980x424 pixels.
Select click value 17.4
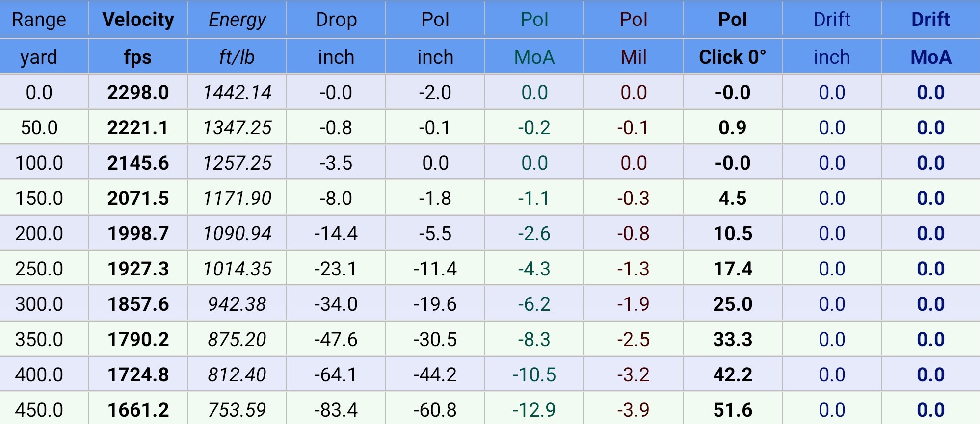point(733,269)
